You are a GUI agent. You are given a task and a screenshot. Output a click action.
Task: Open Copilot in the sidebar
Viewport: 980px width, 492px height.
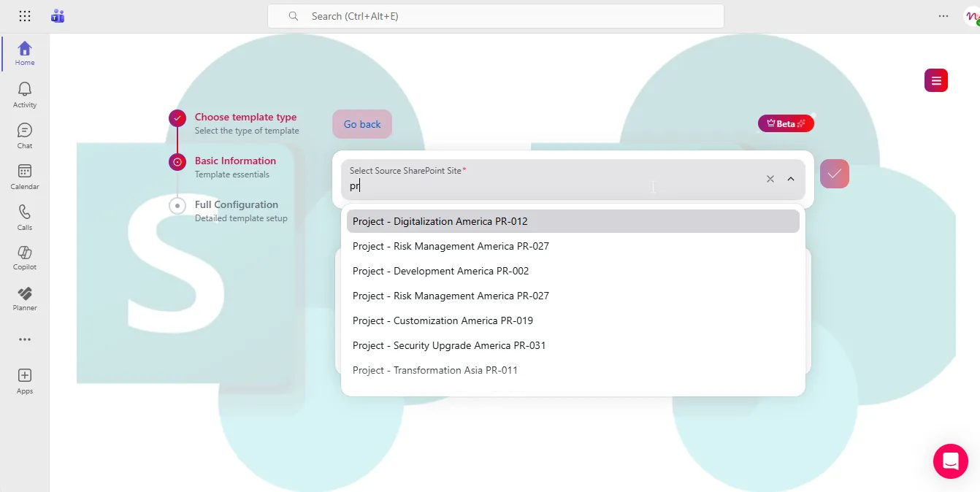point(25,258)
